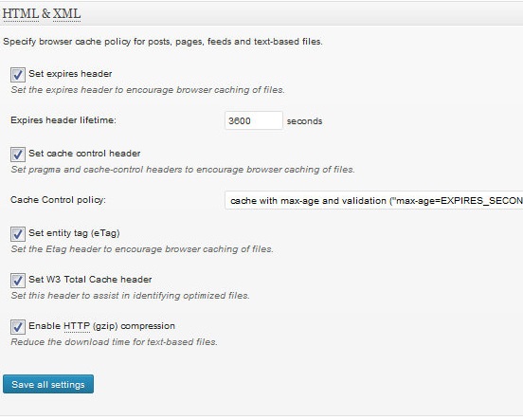Uncheck the Set expires header checkbox

(18, 75)
